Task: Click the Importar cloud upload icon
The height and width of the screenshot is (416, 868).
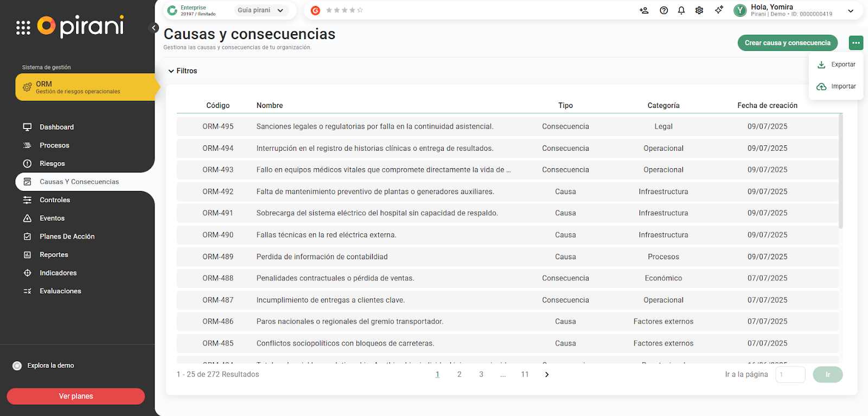Action: coord(821,87)
